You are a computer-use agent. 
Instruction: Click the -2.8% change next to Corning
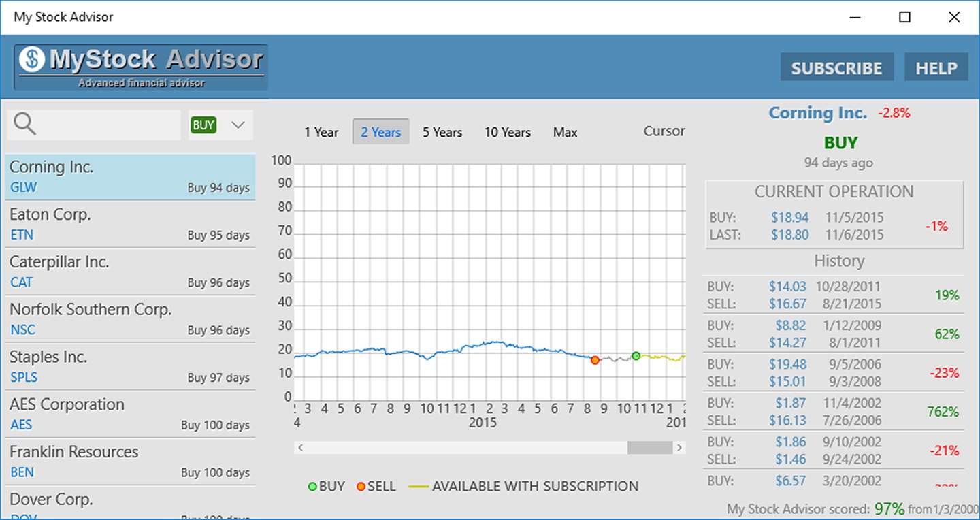pos(894,113)
